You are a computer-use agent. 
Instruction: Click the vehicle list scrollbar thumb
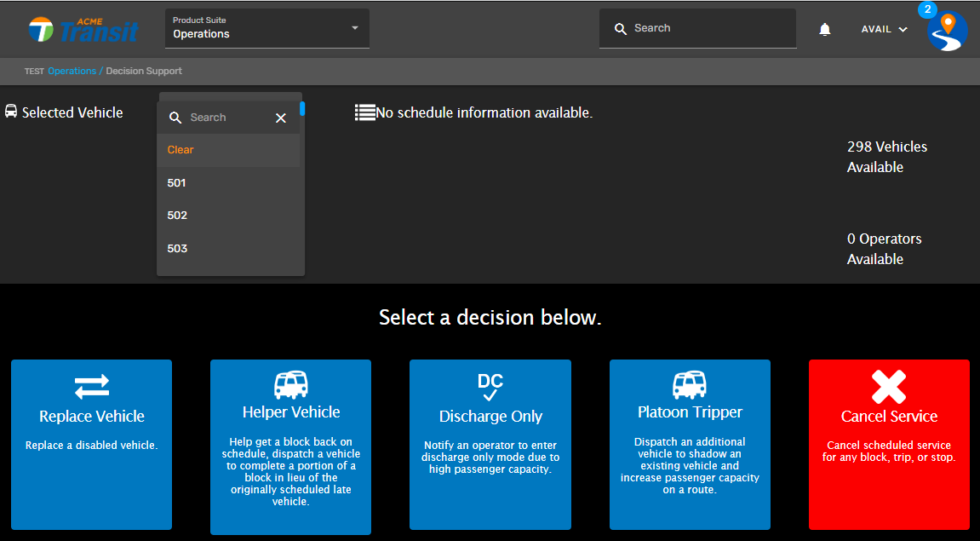coord(302,109)
